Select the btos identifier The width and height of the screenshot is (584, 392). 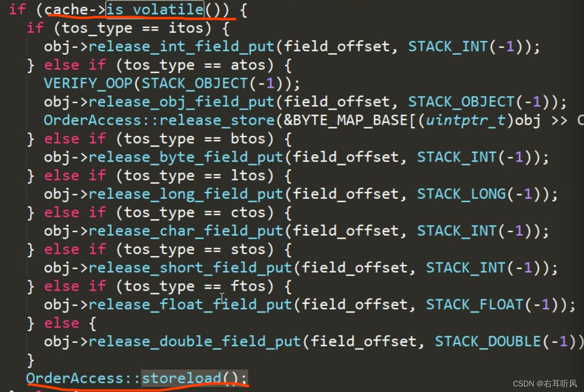248,139
